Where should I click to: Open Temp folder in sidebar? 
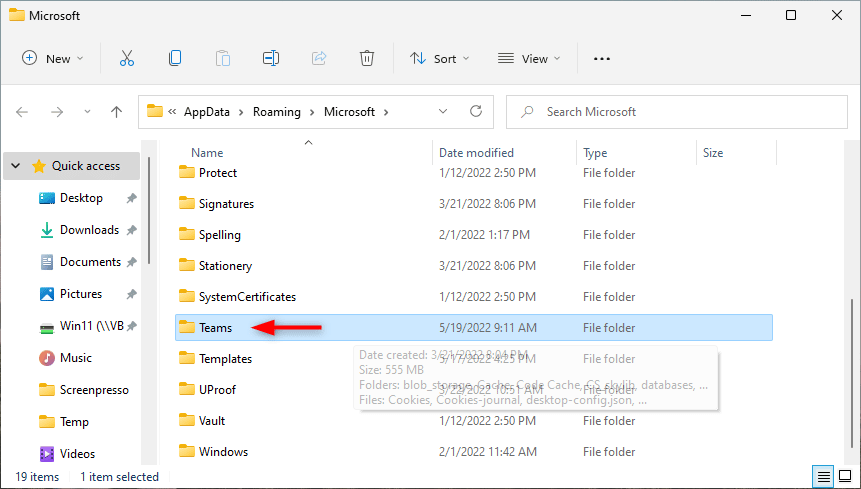(74, 422)
